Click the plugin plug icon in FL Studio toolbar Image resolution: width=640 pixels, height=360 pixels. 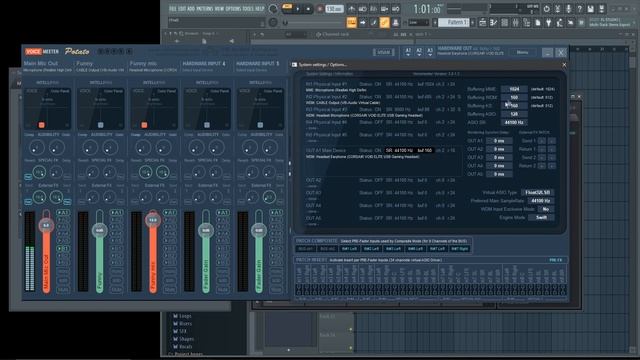(x=549, y=23)
